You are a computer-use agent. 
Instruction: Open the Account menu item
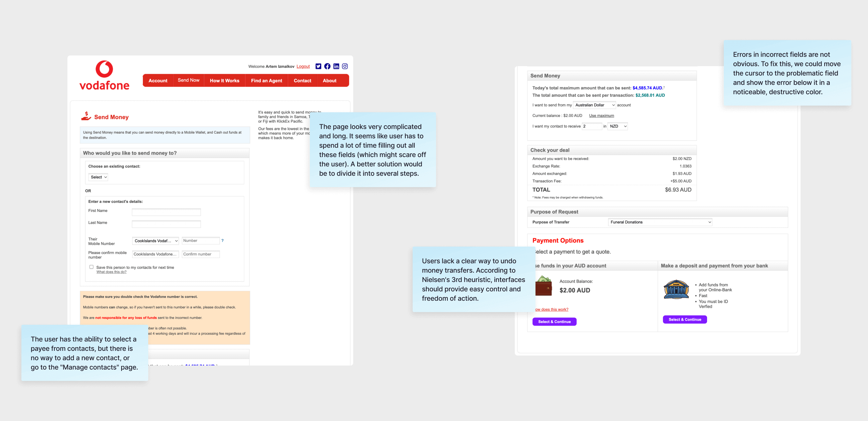[157, 80]
